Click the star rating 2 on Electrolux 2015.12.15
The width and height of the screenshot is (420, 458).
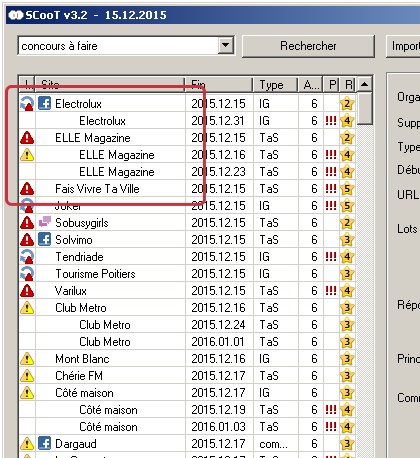[x=347, y=104]
